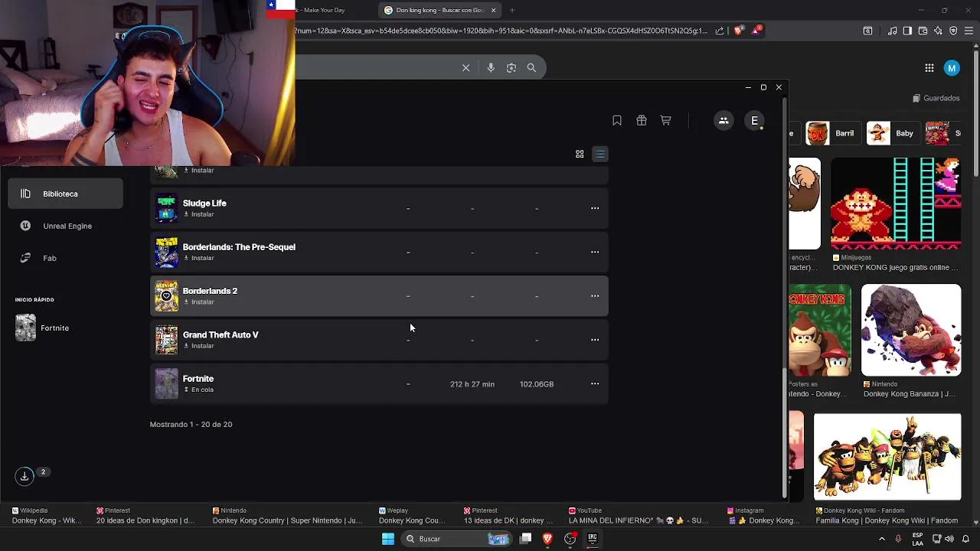Switch to 'Don king kong' browser tab
Viewport: 980px width, 551px height.
(439, 10)
